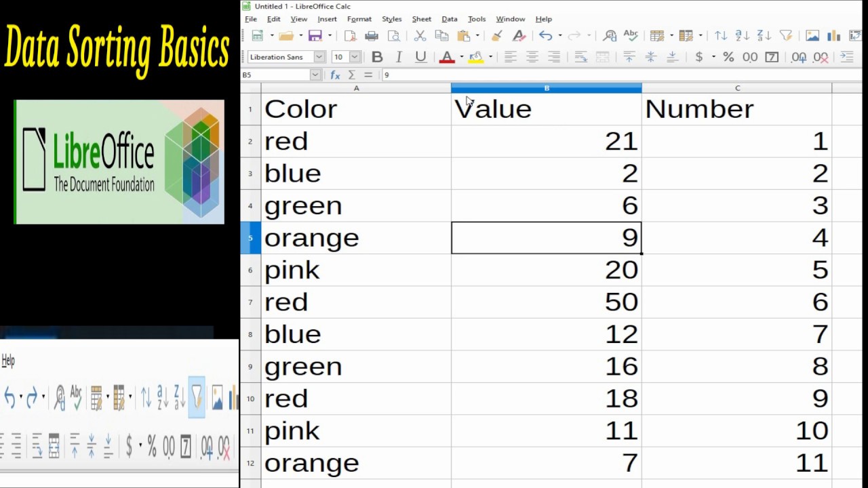Toggle Align Left on formatting toolbar
The height and width of the screenshot is (488, 868).
click(x=511, y=57)
